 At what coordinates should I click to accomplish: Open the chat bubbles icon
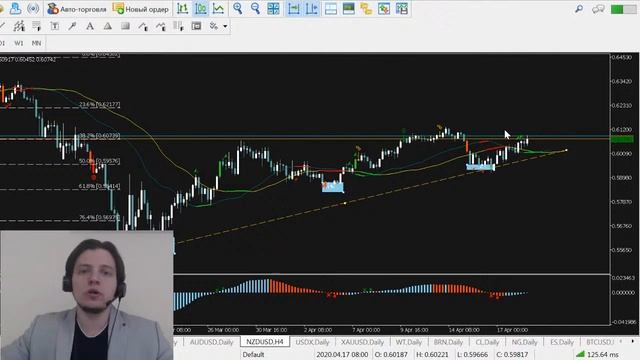tap(598, 9)
